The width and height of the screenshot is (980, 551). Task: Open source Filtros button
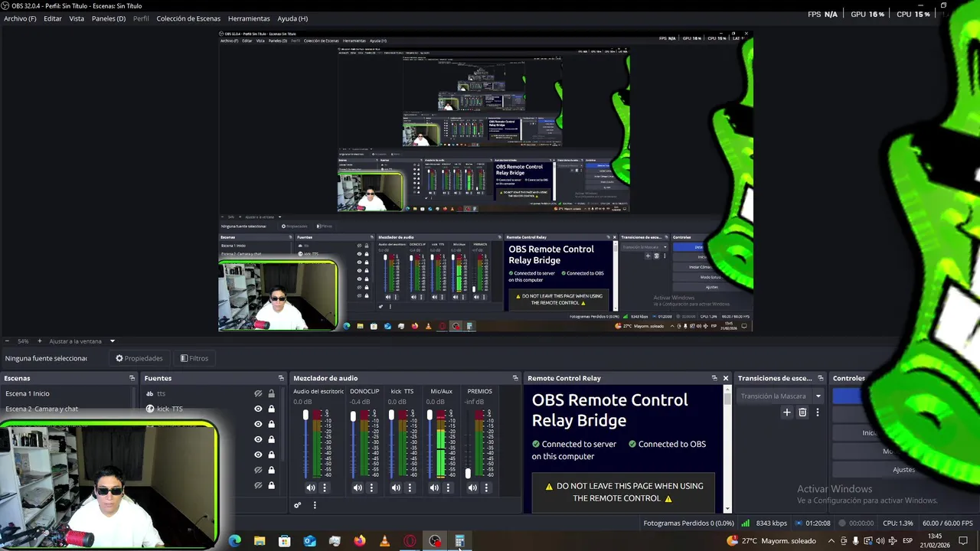click(194, 358)
